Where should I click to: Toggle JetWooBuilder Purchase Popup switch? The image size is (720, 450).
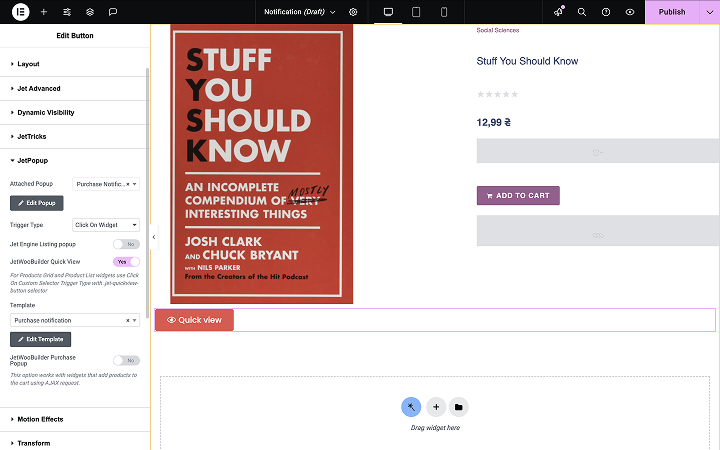click(126, 360)
